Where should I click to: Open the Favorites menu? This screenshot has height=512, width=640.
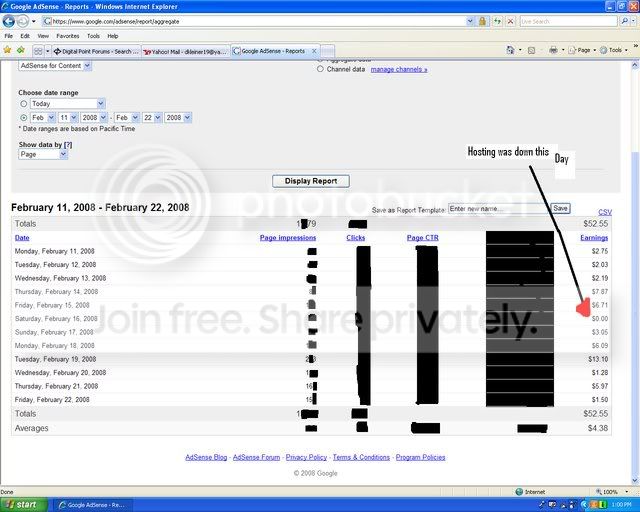click(68, 36)
